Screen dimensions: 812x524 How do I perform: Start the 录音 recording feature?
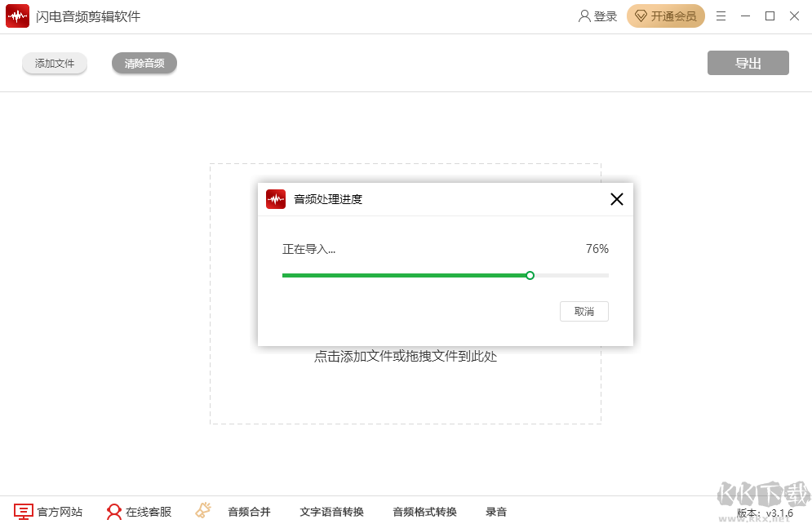496,511
